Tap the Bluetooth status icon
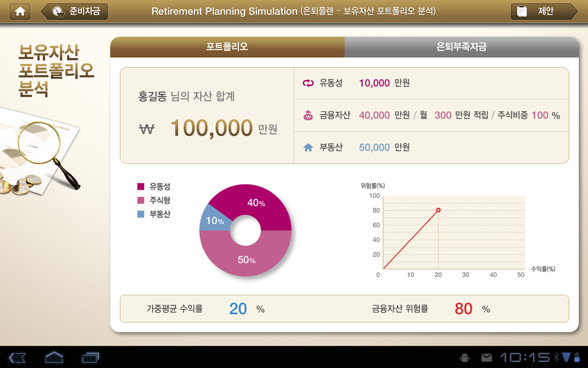This screenshot has height=368, width=588. (x=556, y=358)
